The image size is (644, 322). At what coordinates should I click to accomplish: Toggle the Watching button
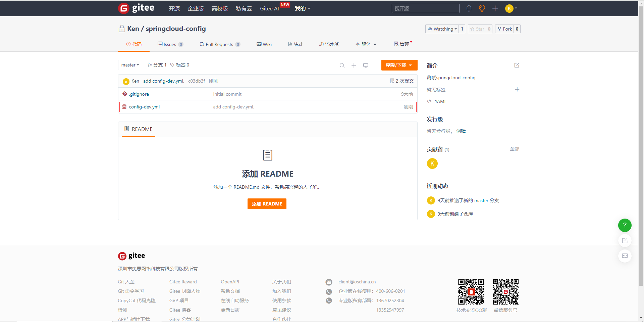(442, 29)
